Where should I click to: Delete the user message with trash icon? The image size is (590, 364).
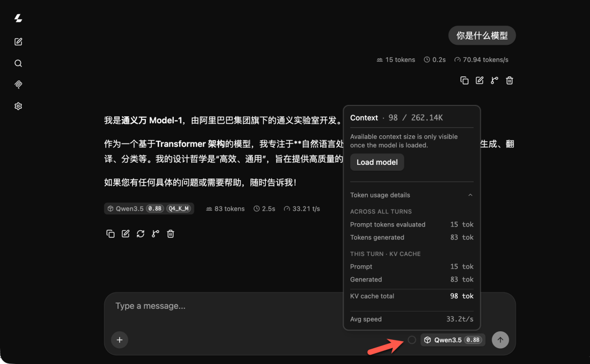pyautogui.click(x=510, y=80)
